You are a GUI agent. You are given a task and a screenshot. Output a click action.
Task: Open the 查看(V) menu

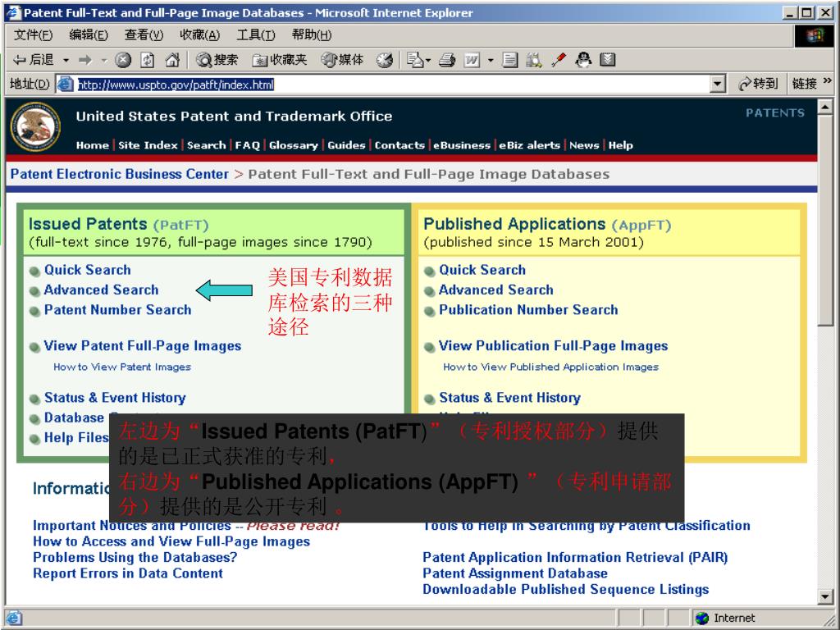point(144,35)
